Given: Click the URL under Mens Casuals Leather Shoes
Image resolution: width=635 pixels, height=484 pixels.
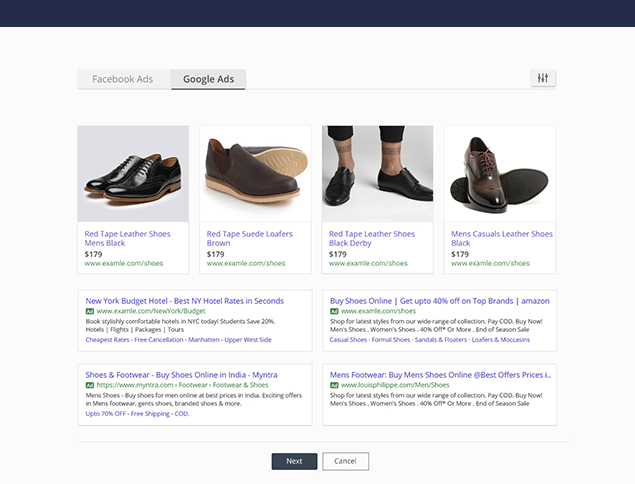Looking at the screenshot, I should (490, 263).
